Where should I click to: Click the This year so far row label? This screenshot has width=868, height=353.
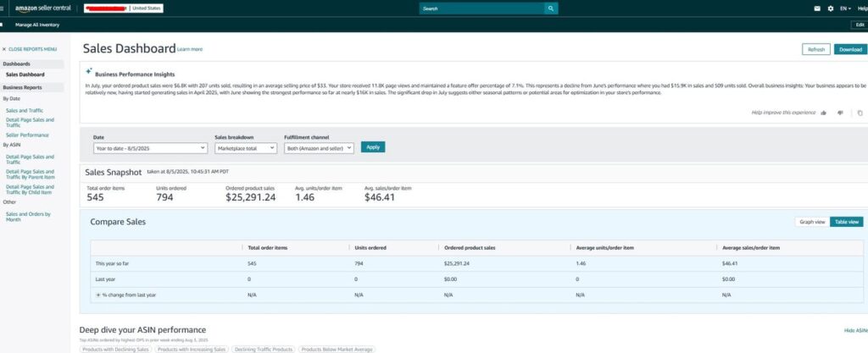click(x=113, y=263)
